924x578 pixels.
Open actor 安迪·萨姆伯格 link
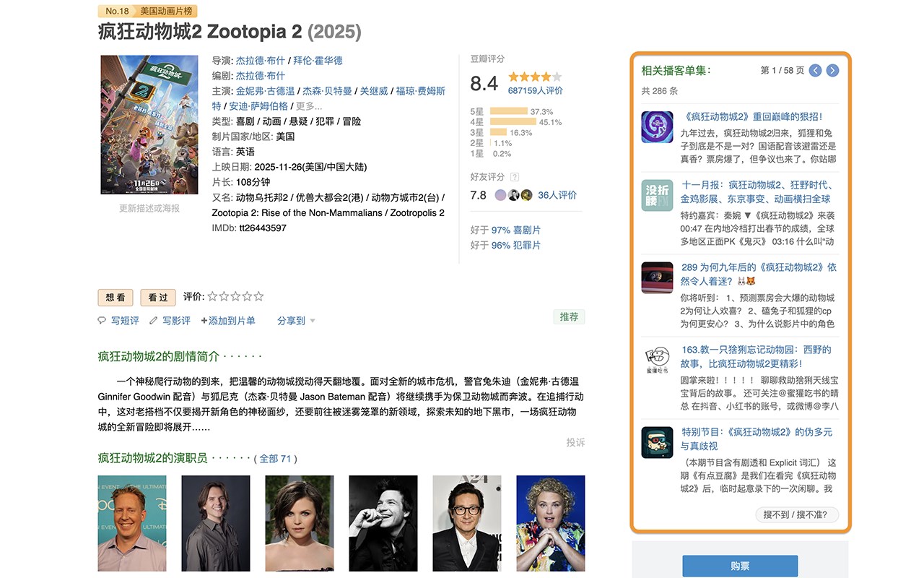(258, 106)
